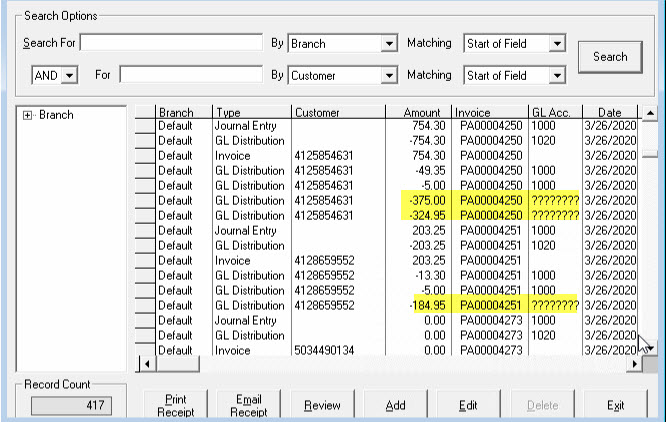Click the Exit button
The image size is (666, 422).
[615, 405]
